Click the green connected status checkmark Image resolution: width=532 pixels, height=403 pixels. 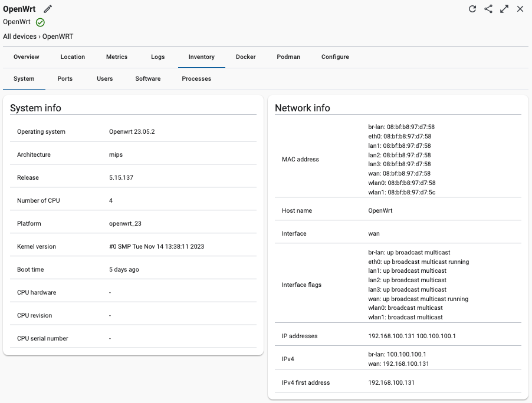click(40, 22)
